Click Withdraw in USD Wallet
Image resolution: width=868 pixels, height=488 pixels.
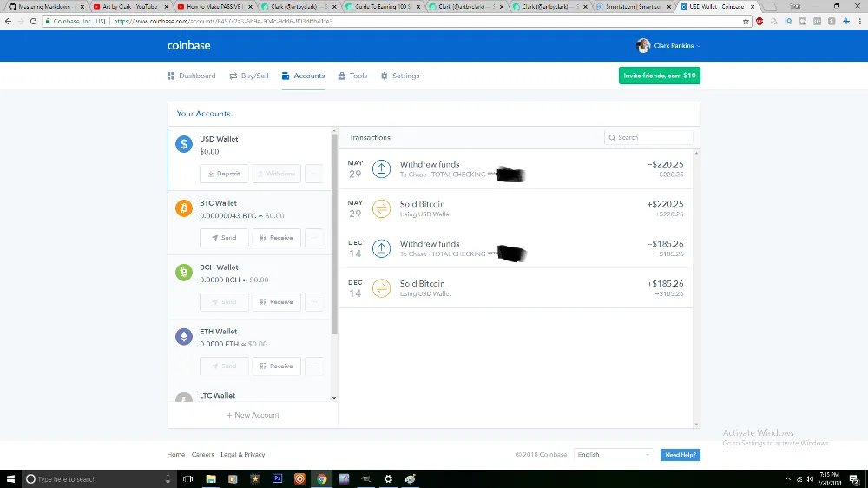[276, 174]
